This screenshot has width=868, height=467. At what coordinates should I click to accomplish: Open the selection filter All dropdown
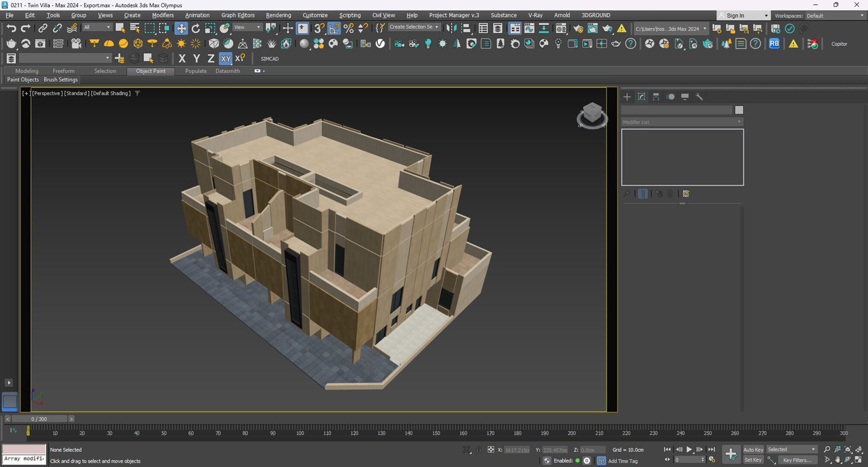click(97, 27)
